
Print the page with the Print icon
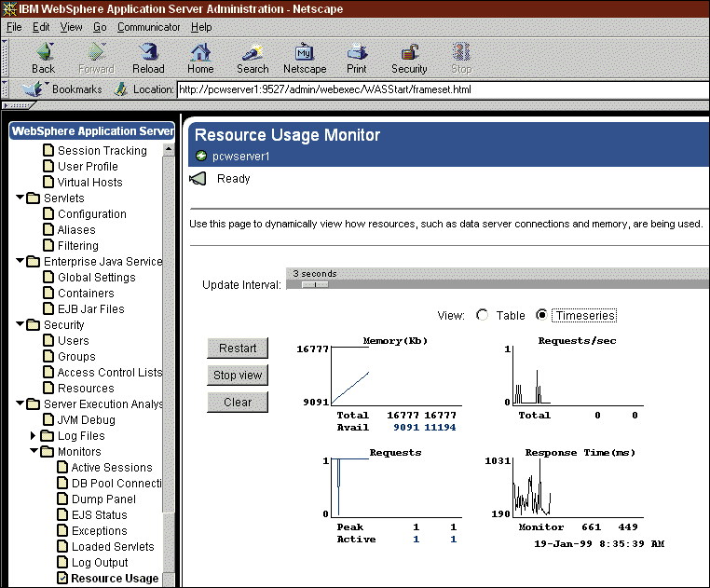[357, 52]
